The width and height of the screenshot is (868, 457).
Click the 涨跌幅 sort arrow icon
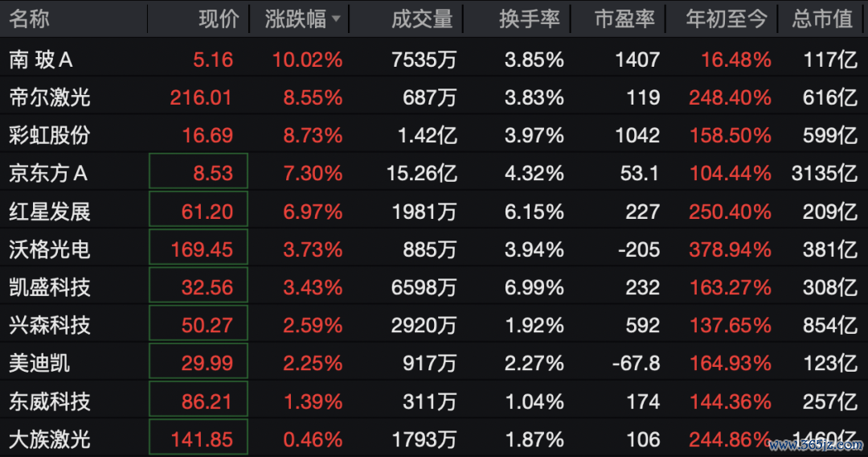pyautogui.click(x=335, y=19)
